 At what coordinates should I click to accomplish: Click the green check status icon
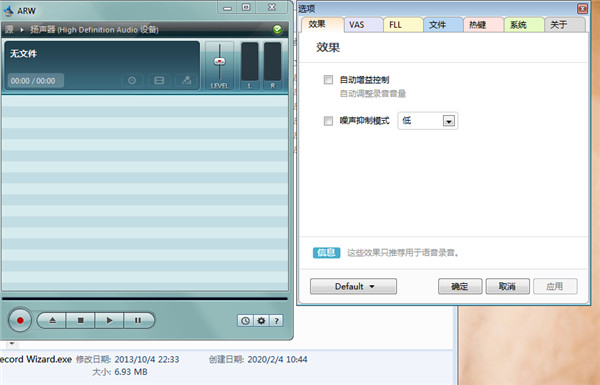tap(277, 29)
